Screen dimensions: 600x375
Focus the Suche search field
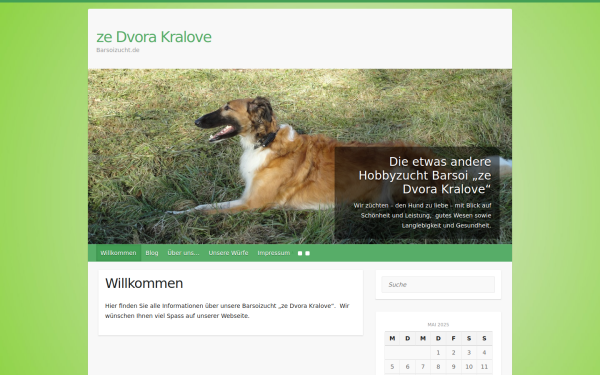tap(438, 284)
